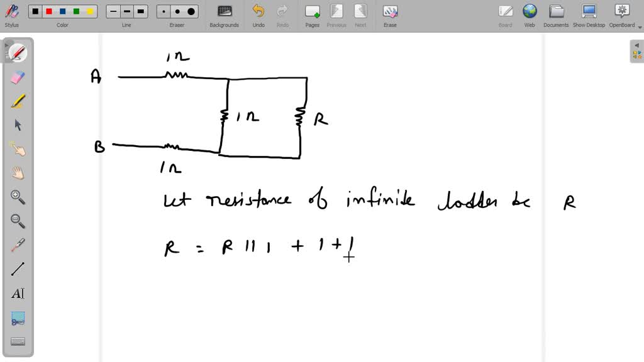Select the Highlighter tool
Image resolution: width=644 pixels, height=362 pixels.
(x=17, y=101)
